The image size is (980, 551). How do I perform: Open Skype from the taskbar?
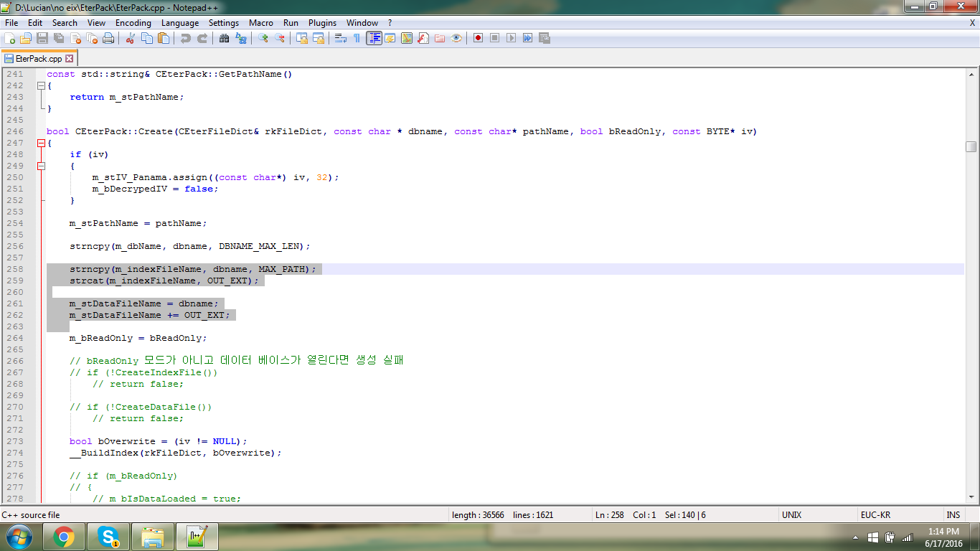(108, 537)
